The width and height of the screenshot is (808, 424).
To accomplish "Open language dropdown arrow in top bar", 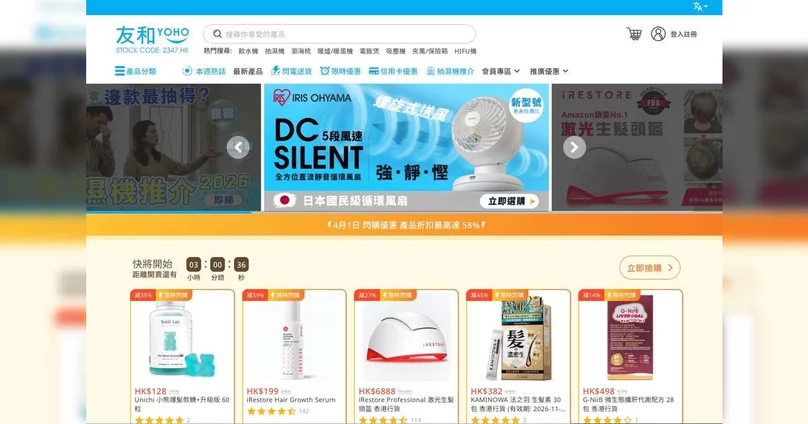I will [706, 6].
